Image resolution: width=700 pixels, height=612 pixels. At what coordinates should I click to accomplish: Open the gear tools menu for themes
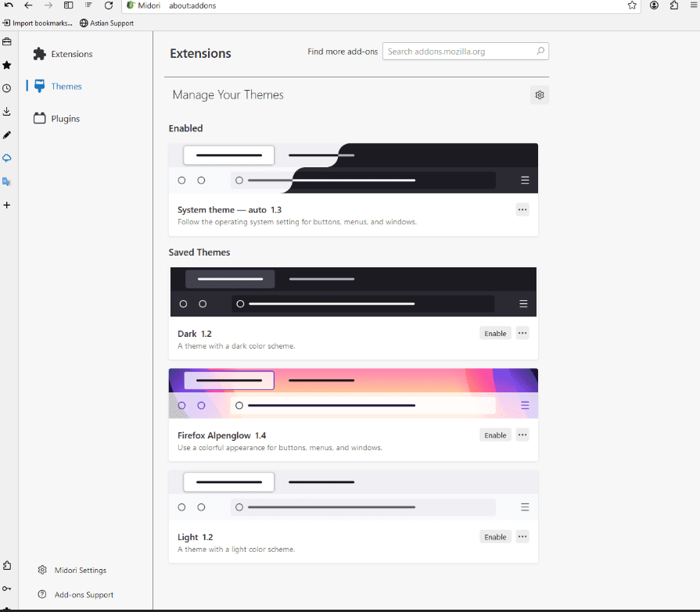[x=539, y=95]
